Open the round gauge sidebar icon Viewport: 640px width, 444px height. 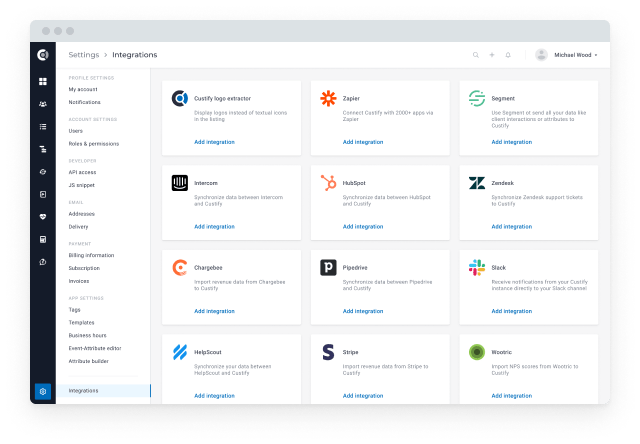[x=43, y=262]
